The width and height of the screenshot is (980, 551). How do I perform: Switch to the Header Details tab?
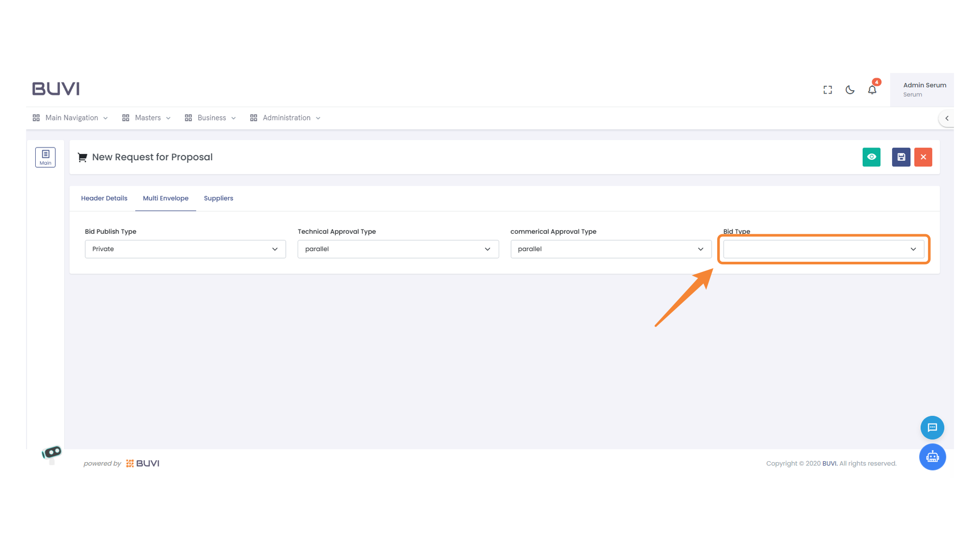pos(104,198)
